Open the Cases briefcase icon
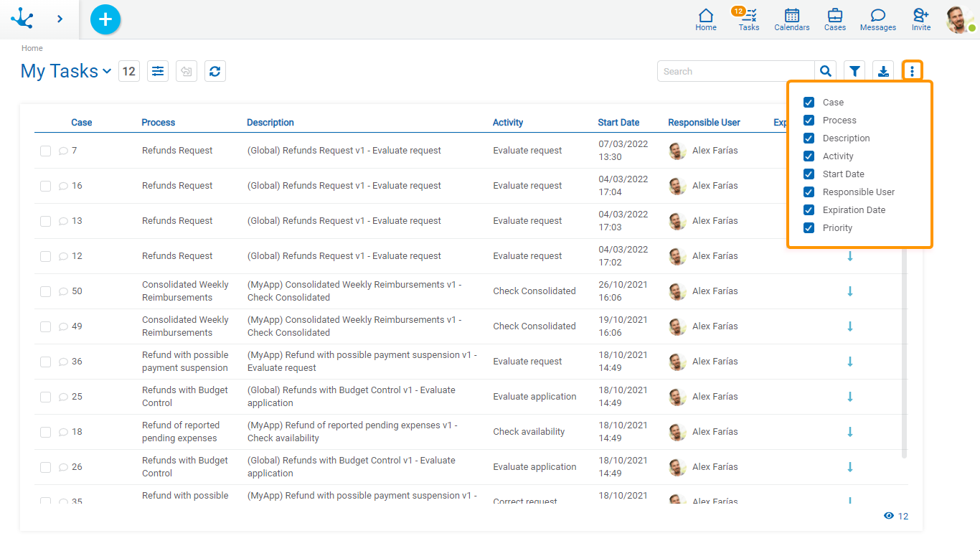Viewport: 980px width, 551px height. coord(834,19)
